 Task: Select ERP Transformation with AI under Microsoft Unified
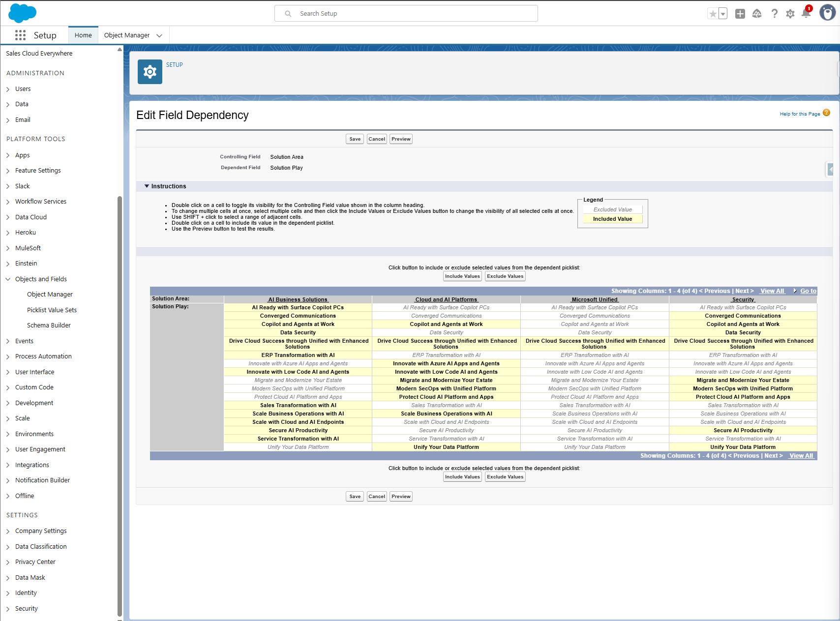[595, 355]
